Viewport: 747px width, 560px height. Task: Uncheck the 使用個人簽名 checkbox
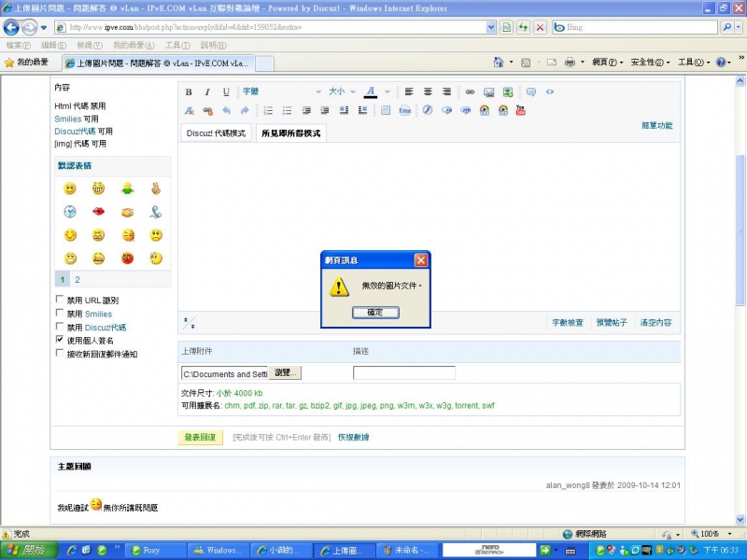(61, 341)
